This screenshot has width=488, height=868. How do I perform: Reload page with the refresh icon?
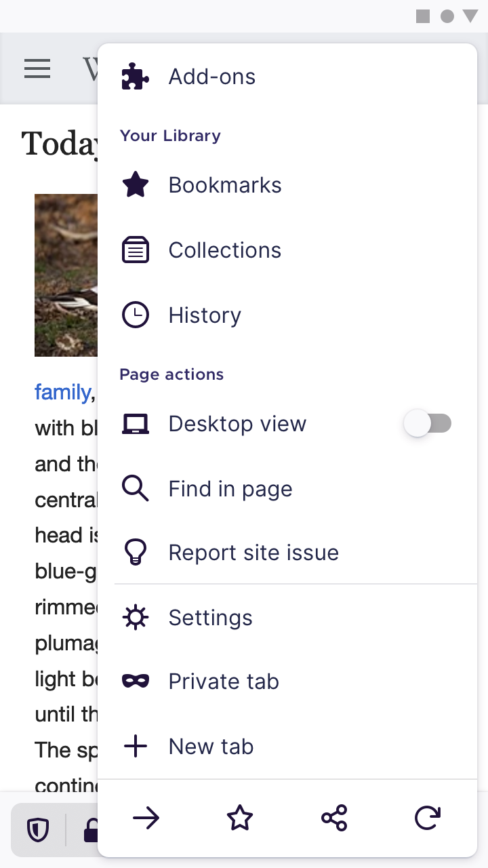(428, 818)
